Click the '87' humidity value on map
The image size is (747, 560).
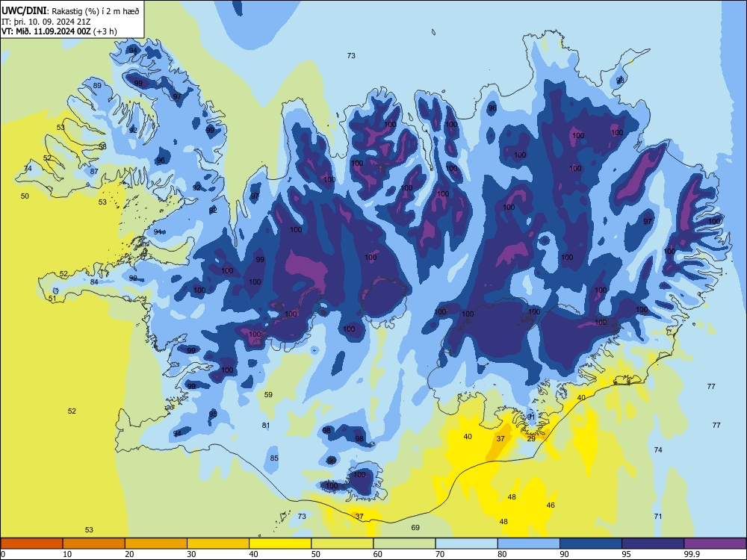click(94, 172)
